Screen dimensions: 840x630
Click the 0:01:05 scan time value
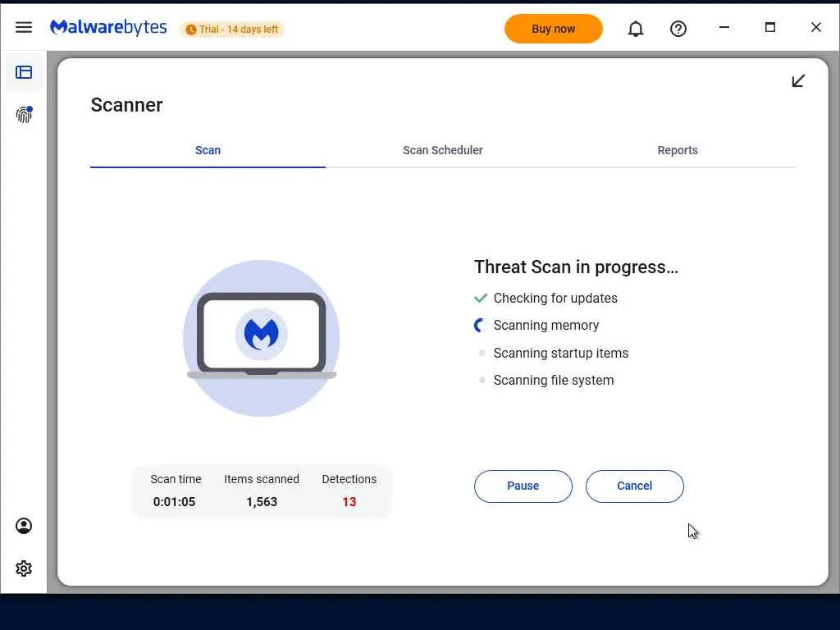[174, 502]
